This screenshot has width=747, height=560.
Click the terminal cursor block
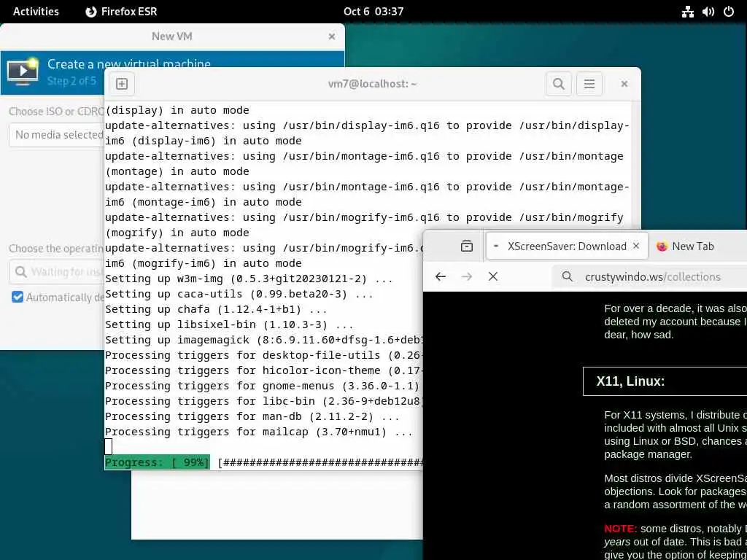coord(109,447)
